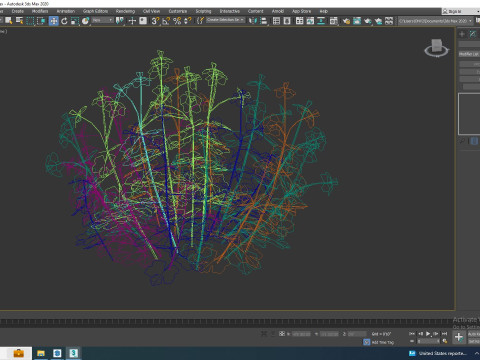Screen dimensions: 480x360
Task: Open the App Store menu
Action: [301, 11]
